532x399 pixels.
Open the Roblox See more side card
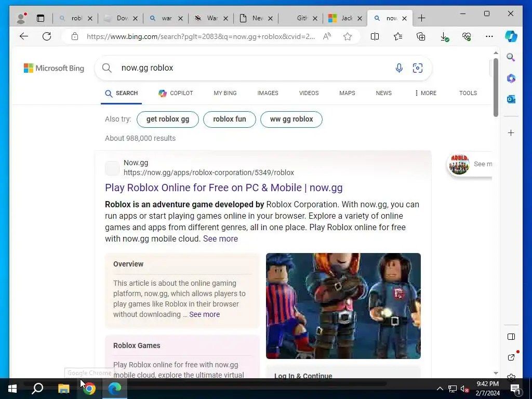point(469,164)
